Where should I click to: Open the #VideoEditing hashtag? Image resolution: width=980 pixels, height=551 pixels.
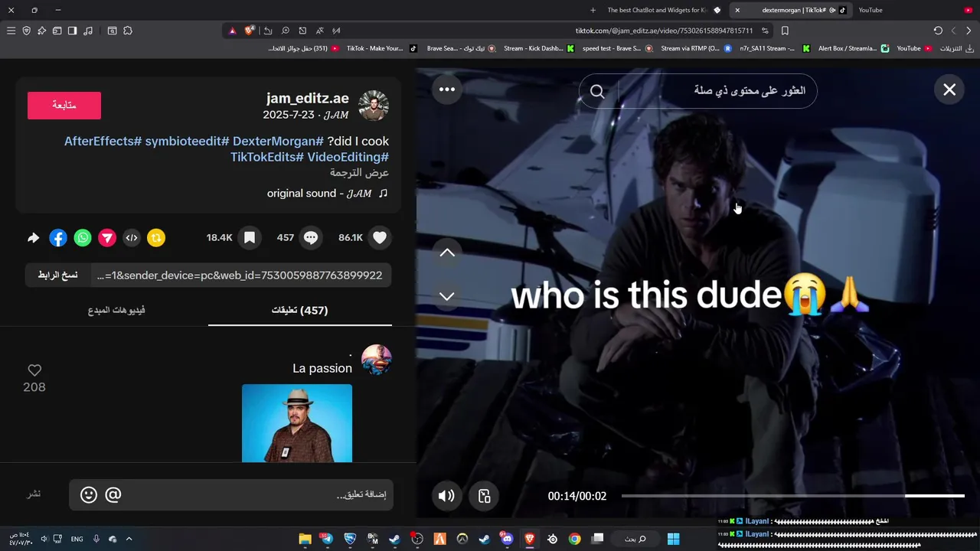(348, 157)
